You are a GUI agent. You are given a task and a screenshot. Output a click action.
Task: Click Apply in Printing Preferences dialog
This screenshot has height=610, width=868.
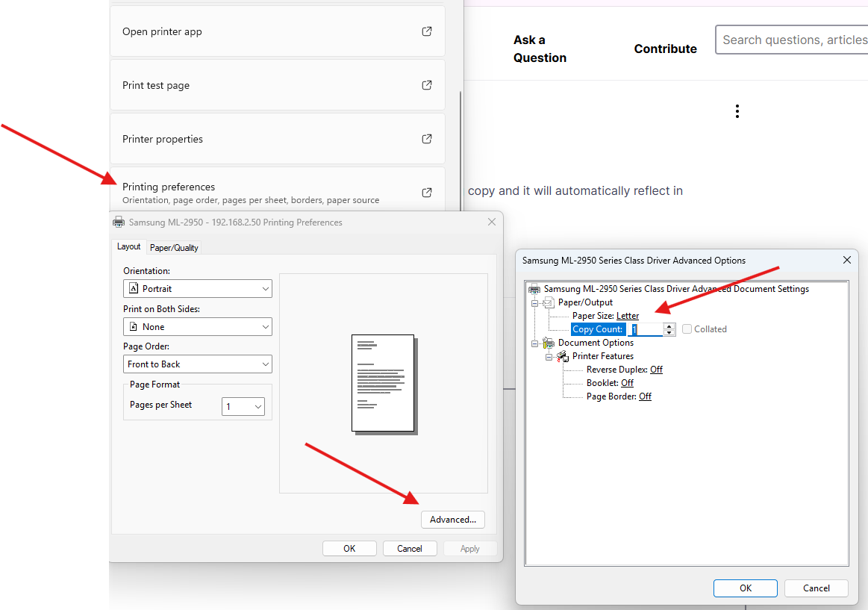click(470, 549)
